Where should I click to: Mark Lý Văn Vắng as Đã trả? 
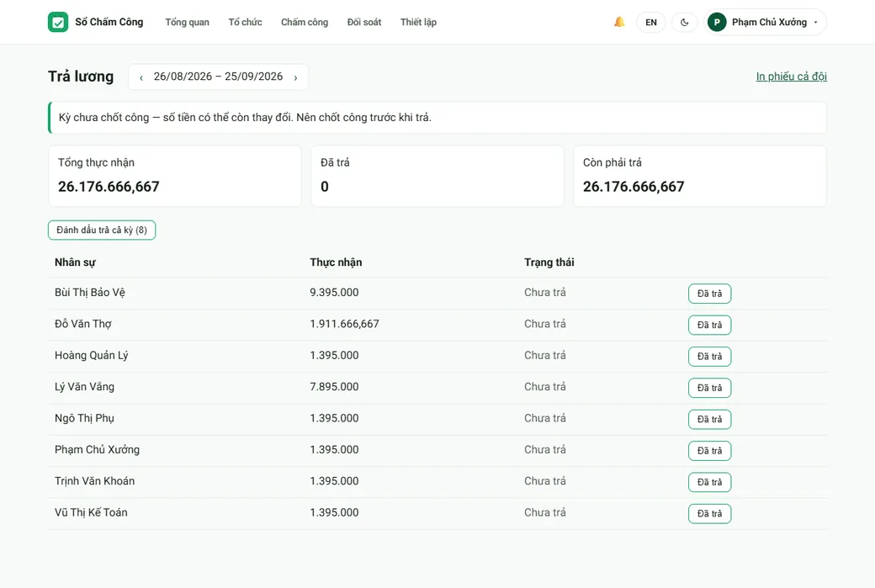[709, 388]
